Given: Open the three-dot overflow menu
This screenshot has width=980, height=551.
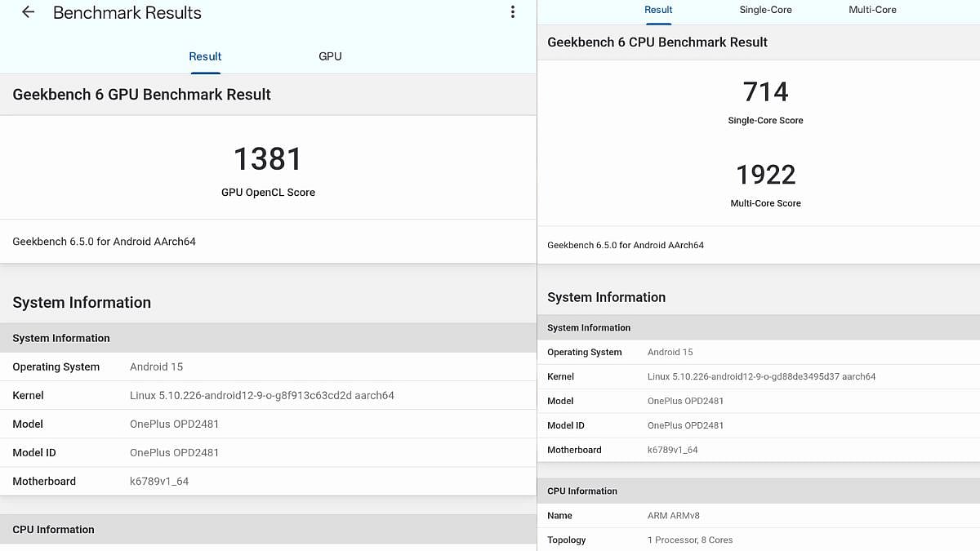Looking at the screenshot, I should coord(512,12).
